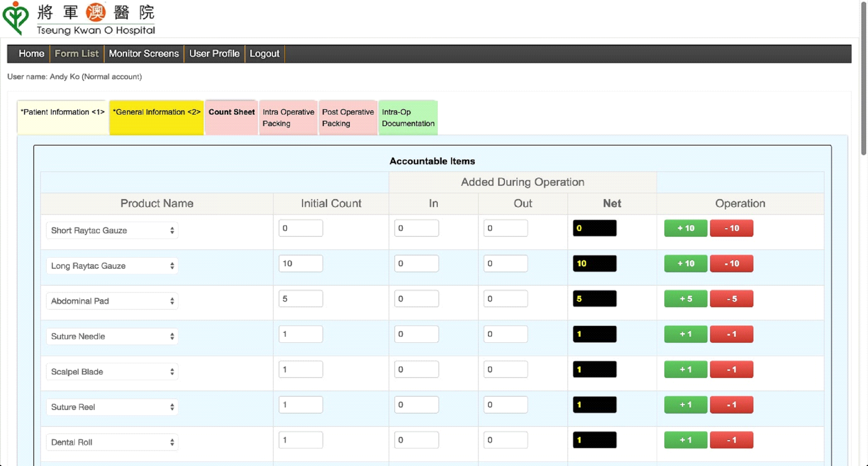Click +10 for Long Raytac Gauze
The image size is (868, 466).
686,263
